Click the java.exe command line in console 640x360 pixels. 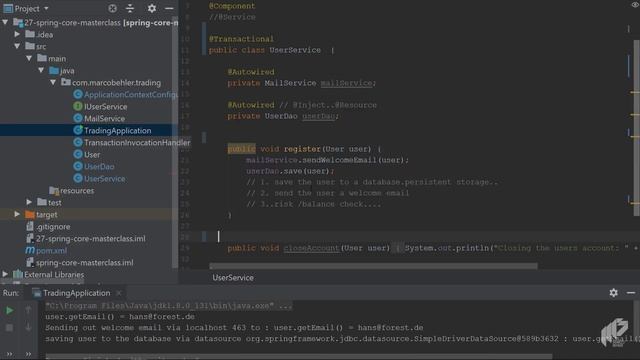[169, 306]
